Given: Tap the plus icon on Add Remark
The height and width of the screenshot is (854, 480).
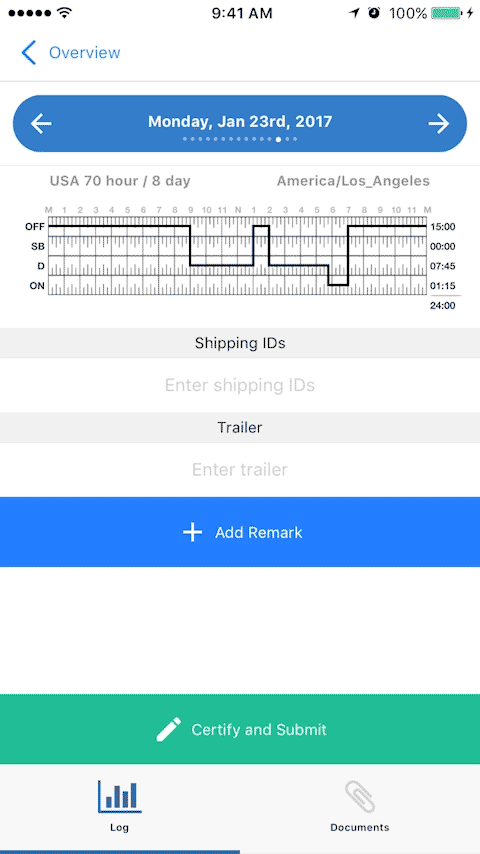Looking at the screenshot, I should (x=192, y=532).
